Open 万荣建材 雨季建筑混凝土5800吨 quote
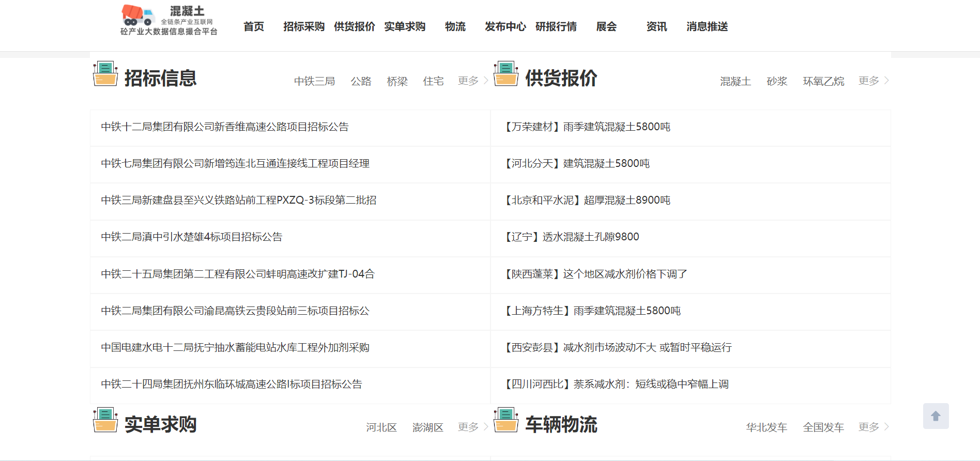The height and width of the screenshot is (461, 980). 586,127
